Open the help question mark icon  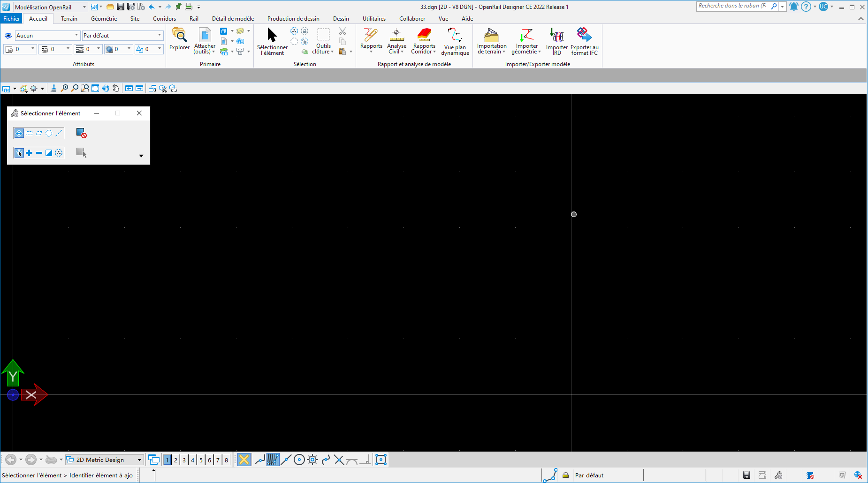(x=806, y=7)
